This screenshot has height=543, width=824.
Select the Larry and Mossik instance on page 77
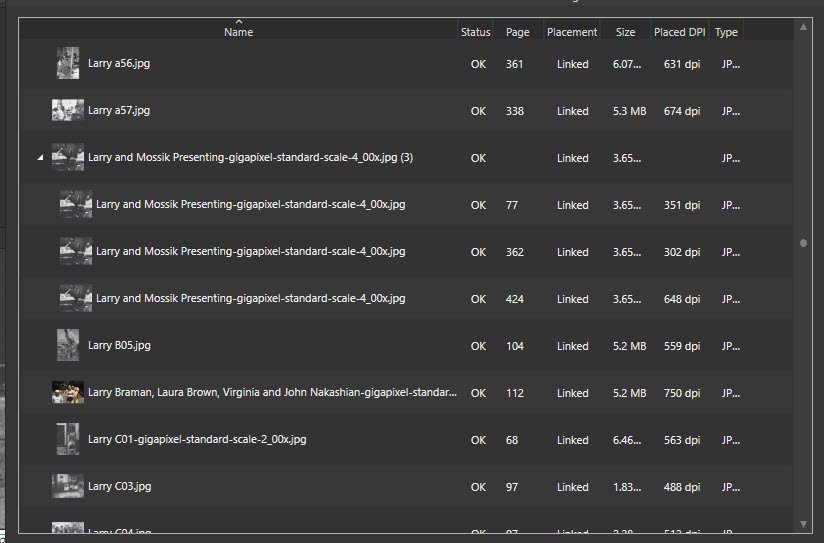(407, 204)
